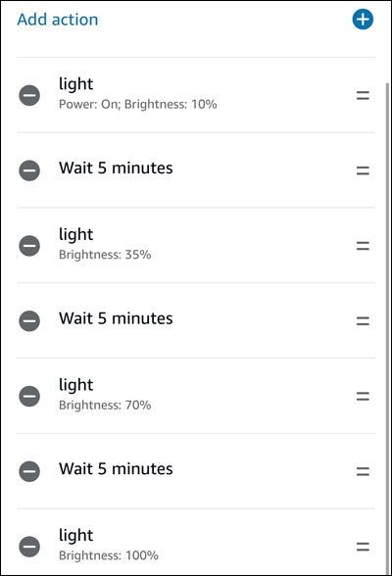Grab reorder handle for Brightness 10% action

click(x=363, y=96)
